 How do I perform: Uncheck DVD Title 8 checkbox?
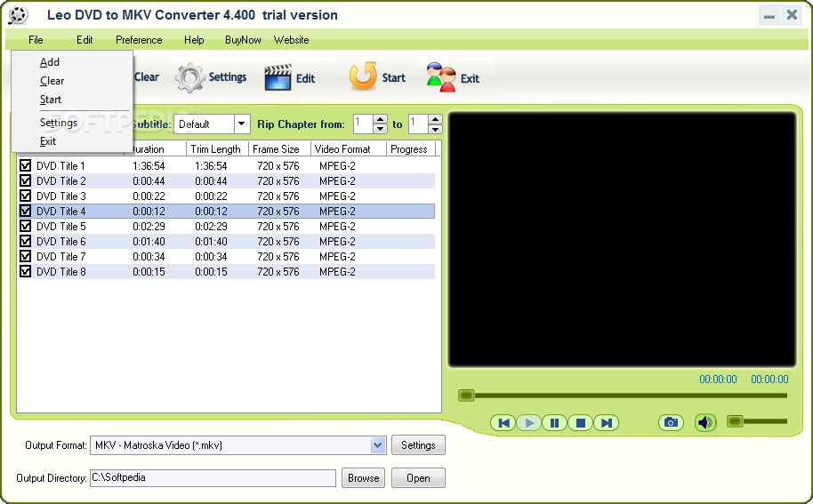pos(26,271)
